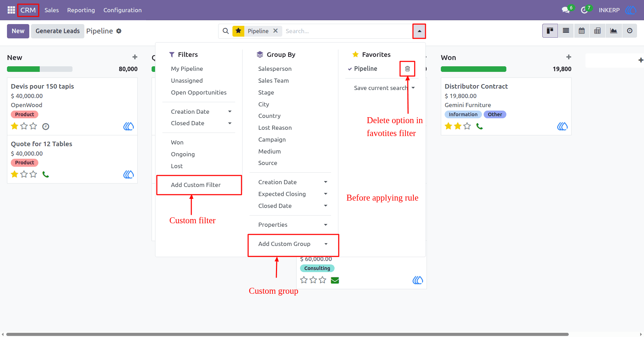Set third priority star on Devis pour 150 tapis
Screen dimensions: 644x337
(33, 126)
